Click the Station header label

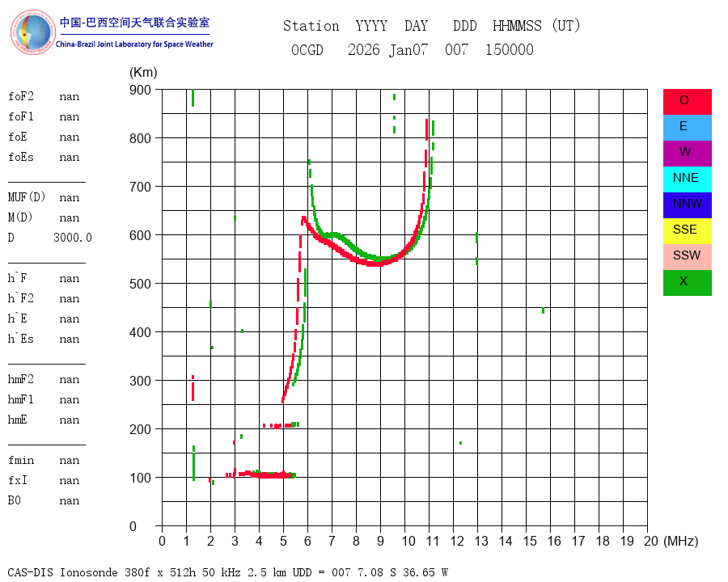[x=311, y=26]
